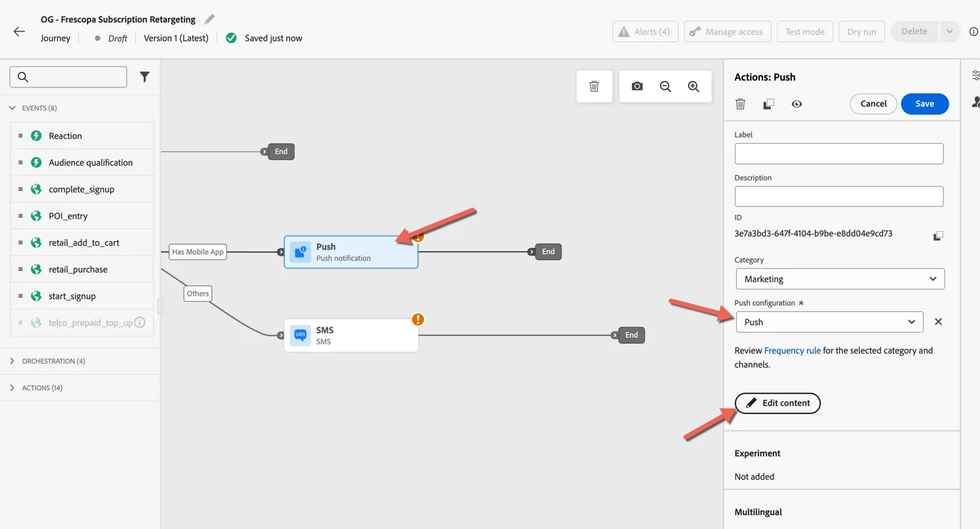The image size is (980, 529).
Task: Click the Test mode button
Action: (x=804, y=31)
